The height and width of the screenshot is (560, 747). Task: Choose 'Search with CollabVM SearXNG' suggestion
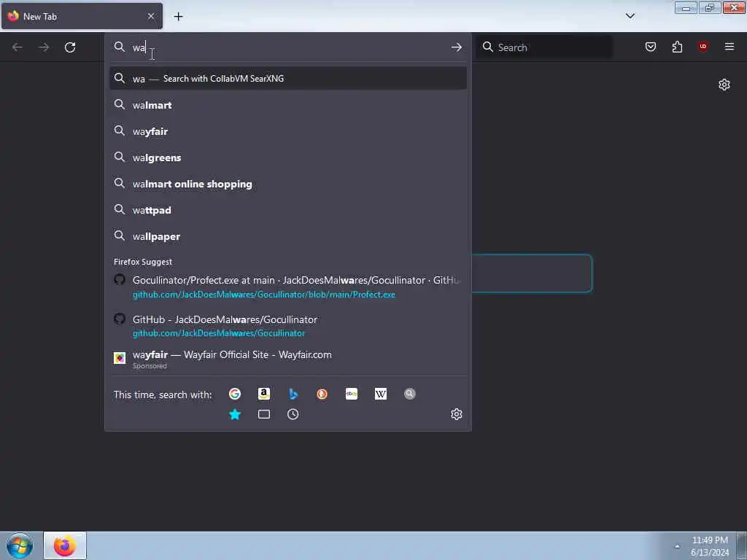point(287,79)
